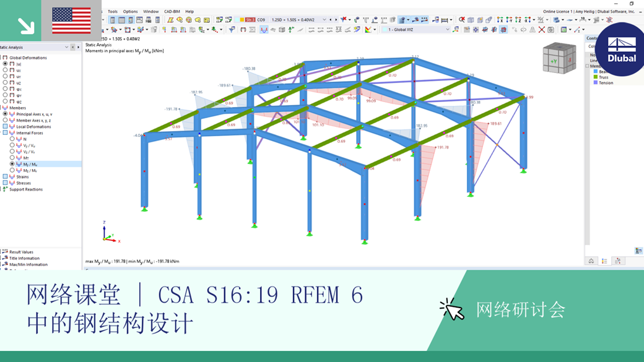This screenshot has height=362, width=644.
Task: Open the first table panel toggle icon
Action: point(113,20)
